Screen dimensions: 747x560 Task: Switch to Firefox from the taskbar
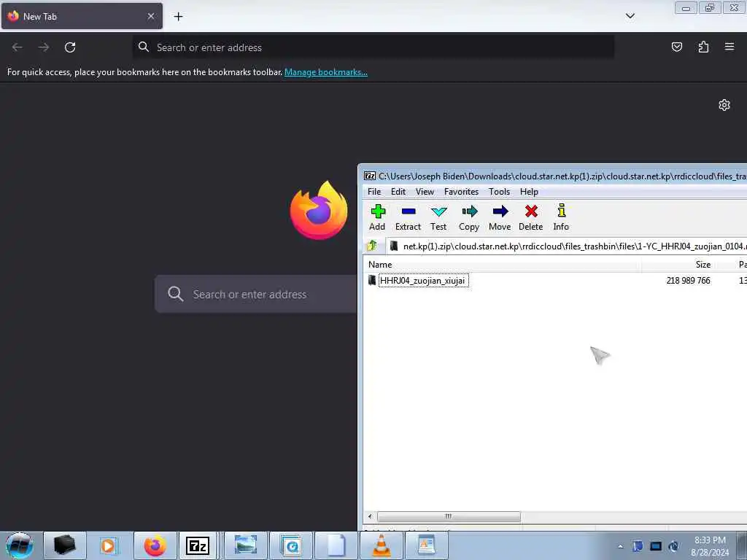[155, 545]
